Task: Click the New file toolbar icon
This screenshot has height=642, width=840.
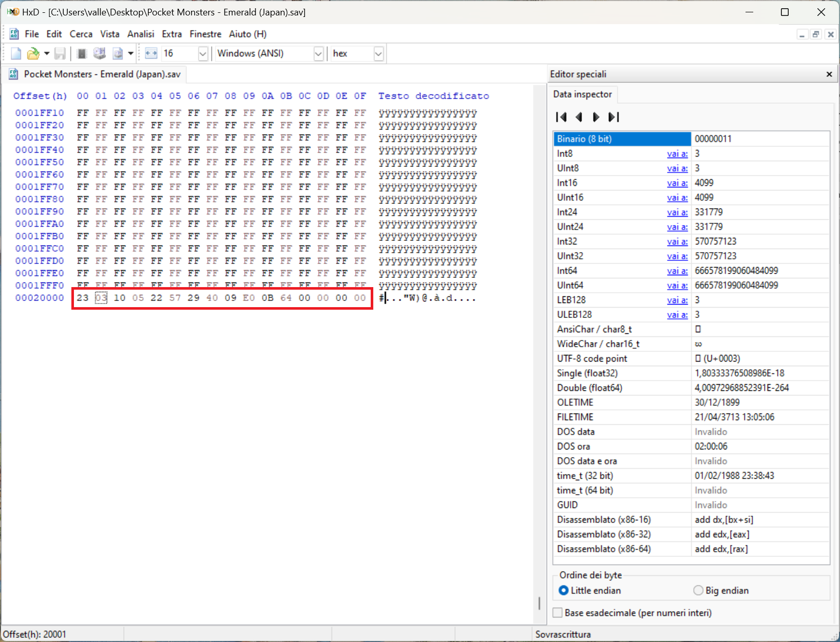Action: (x=16, y=53)
